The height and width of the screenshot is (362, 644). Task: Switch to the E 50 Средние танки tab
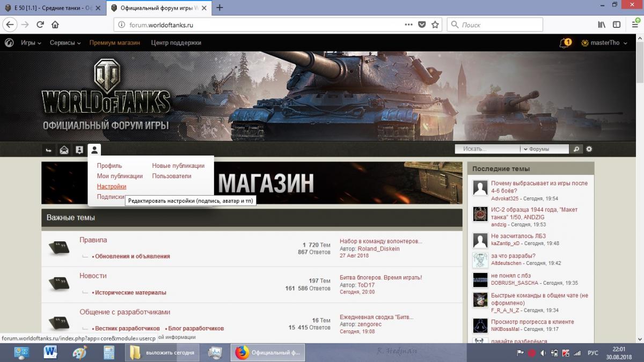53,8
